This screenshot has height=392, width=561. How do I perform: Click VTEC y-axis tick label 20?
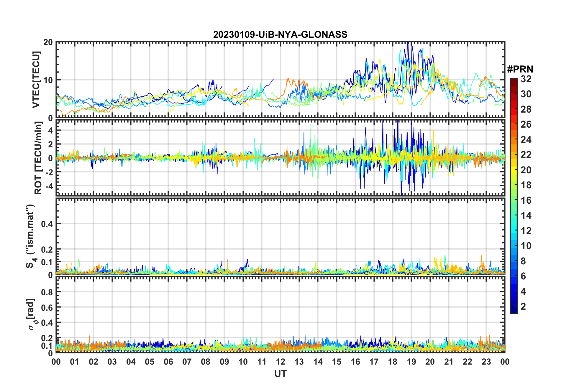pos(48,42)
